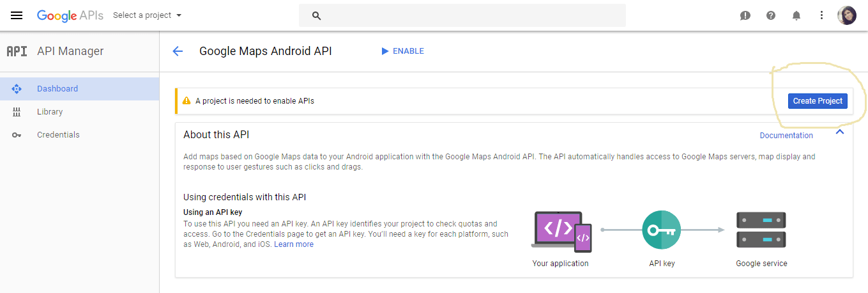Click the API Manager heading text
Viewport: 868px width, 293px height.
coord(70,51)
